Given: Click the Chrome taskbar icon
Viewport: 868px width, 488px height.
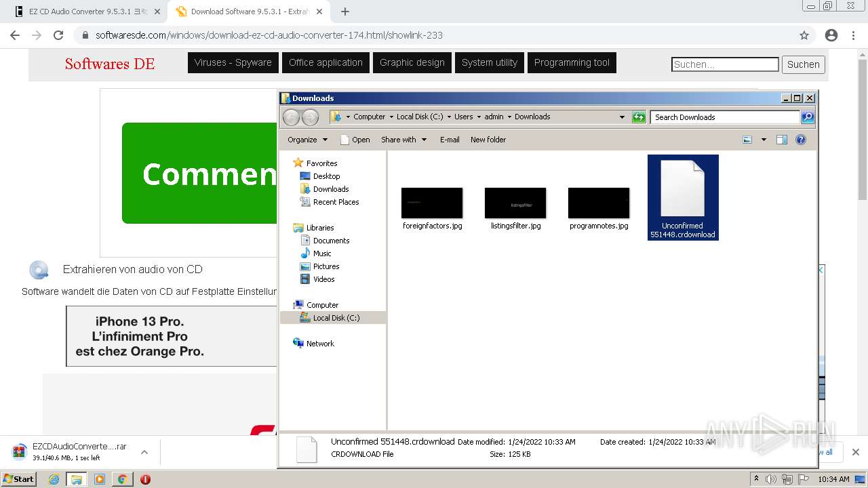Looking at the screenshot, I should (122, 479).
